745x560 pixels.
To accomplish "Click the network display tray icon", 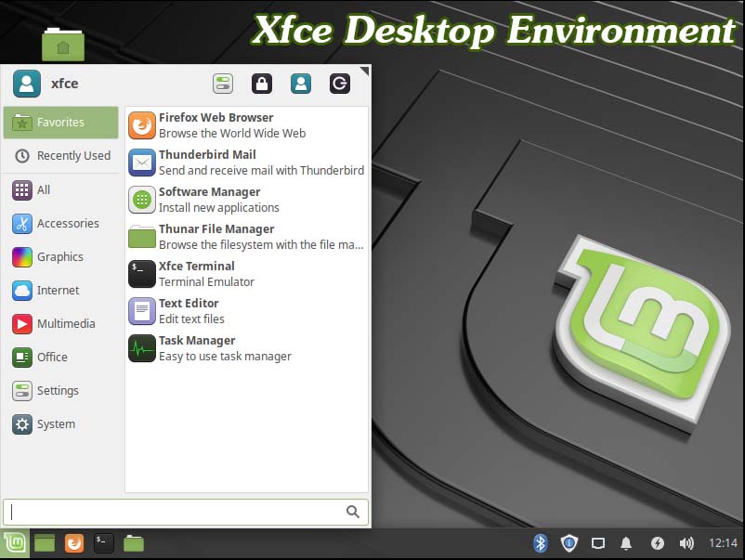I will 598,543.
